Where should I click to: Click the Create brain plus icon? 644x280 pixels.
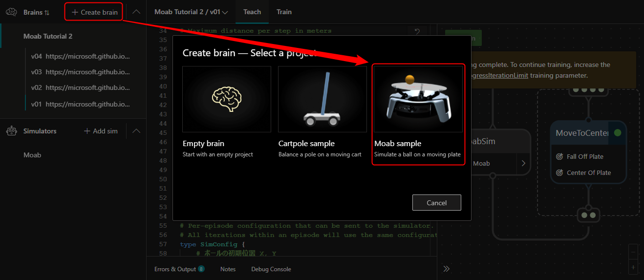75,12
